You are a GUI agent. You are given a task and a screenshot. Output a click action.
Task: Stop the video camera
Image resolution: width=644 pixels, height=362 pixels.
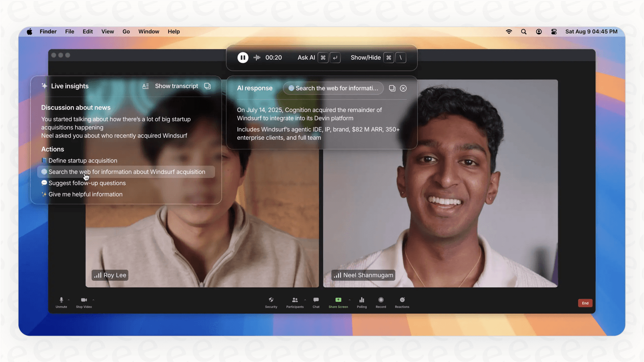click(84, 300)
